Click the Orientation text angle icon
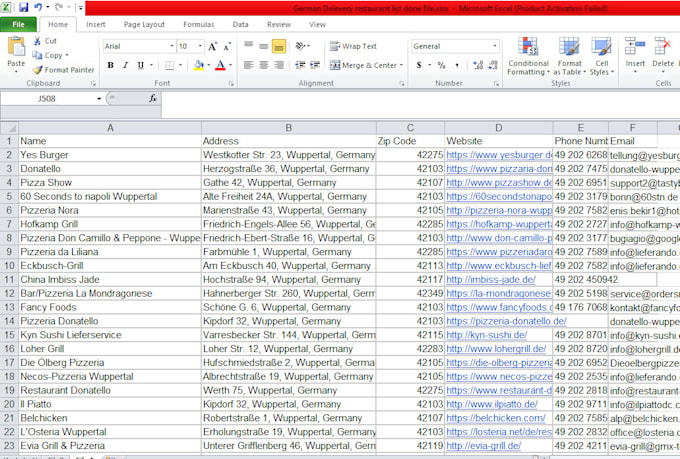 point(301,46)
